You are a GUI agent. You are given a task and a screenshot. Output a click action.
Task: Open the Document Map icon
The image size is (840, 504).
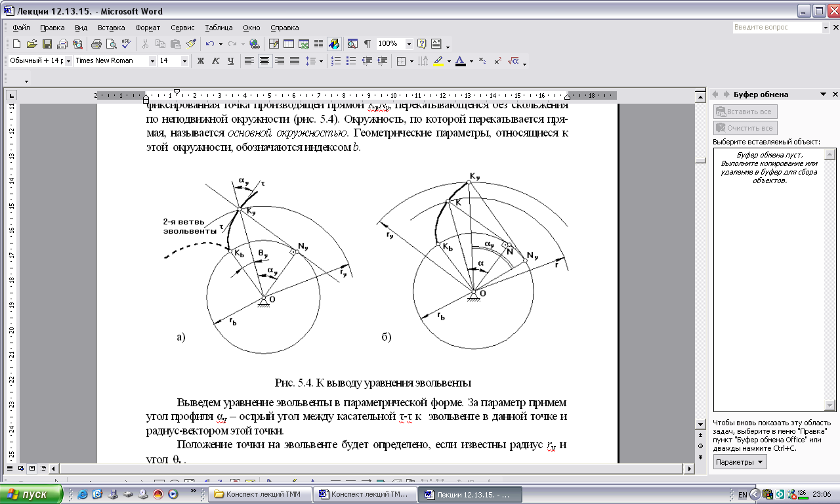352,44
